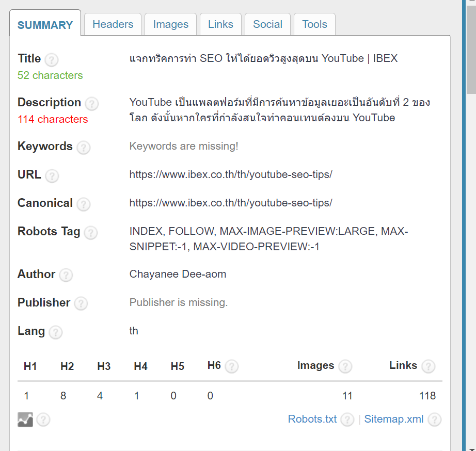The width and height of the screenshot is (476, 451).
Task: Click the '52 characters' title length text
Action: pos(50,75)
